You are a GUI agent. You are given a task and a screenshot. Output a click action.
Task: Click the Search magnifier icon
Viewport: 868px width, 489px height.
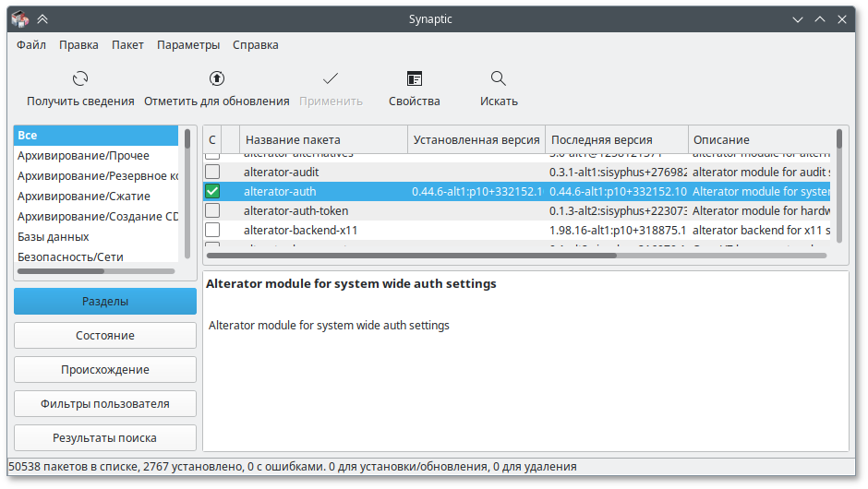pos(499,79)
